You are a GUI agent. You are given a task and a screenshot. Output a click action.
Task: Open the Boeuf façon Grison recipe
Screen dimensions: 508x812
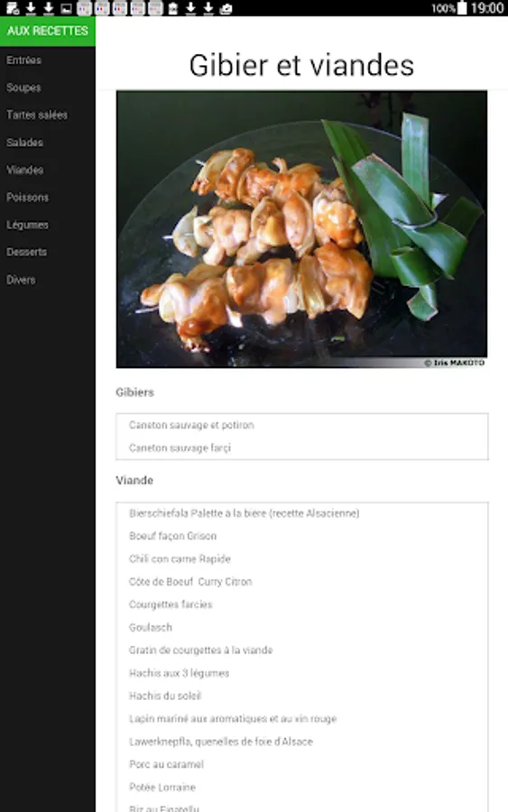pos(173,536)
